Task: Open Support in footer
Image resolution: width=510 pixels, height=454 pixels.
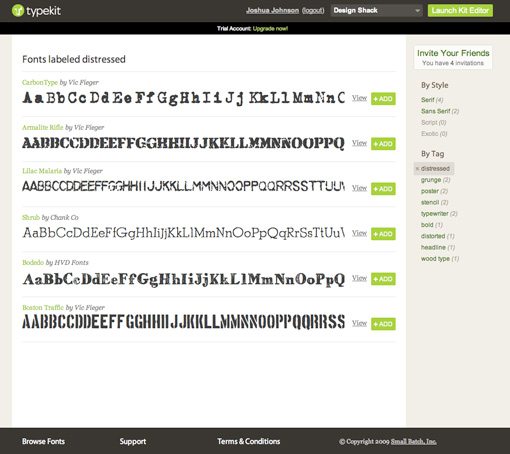Action: pyautogui.click(x=133, y=441)
